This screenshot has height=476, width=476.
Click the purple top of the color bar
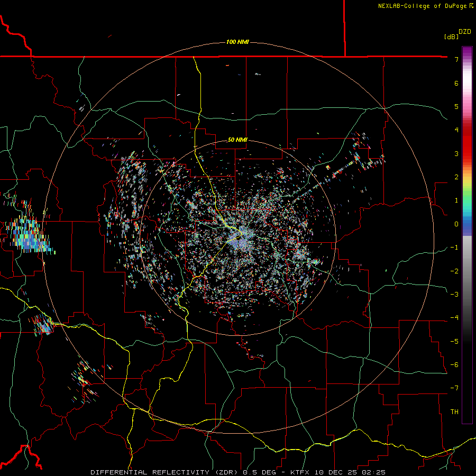(x=467, y=52)
